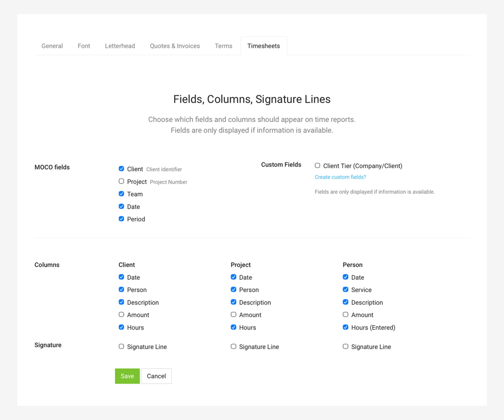This screenshot has height=420, width=504.
Task: Enable Signature Line for Client column
Action: coord(121,346)
